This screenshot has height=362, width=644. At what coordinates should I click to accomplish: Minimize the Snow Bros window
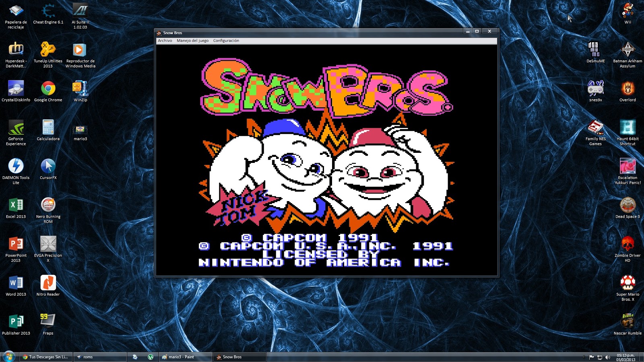(468, 31)
